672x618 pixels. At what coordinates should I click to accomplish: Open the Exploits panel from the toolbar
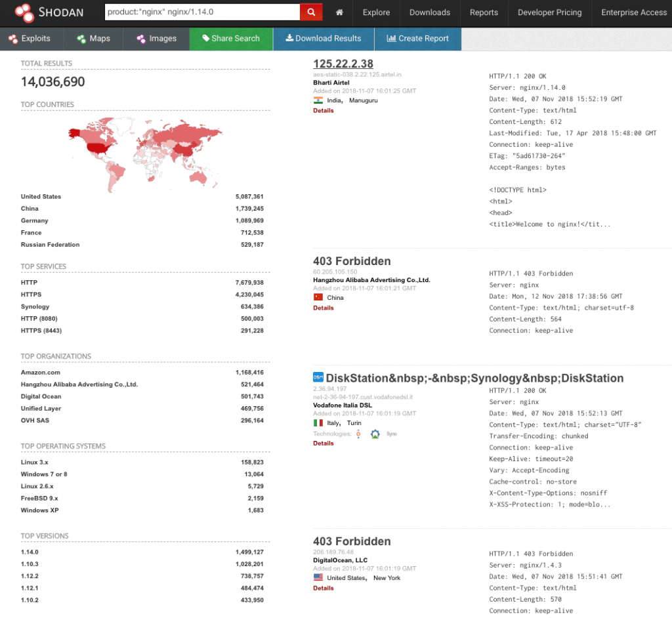[31, 39]
